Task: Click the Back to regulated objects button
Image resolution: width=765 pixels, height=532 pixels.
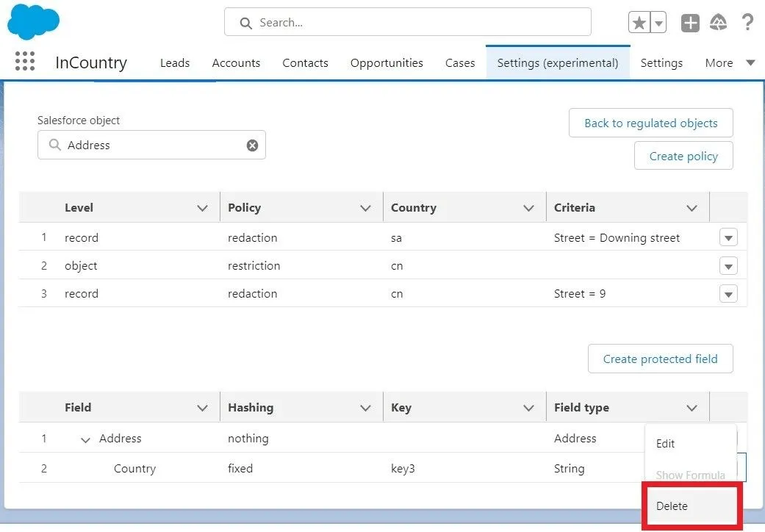Action: 650,123
